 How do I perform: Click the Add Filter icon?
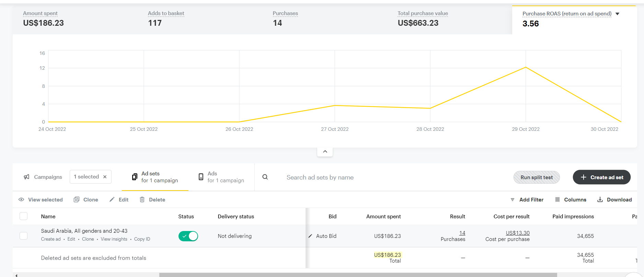513,200
